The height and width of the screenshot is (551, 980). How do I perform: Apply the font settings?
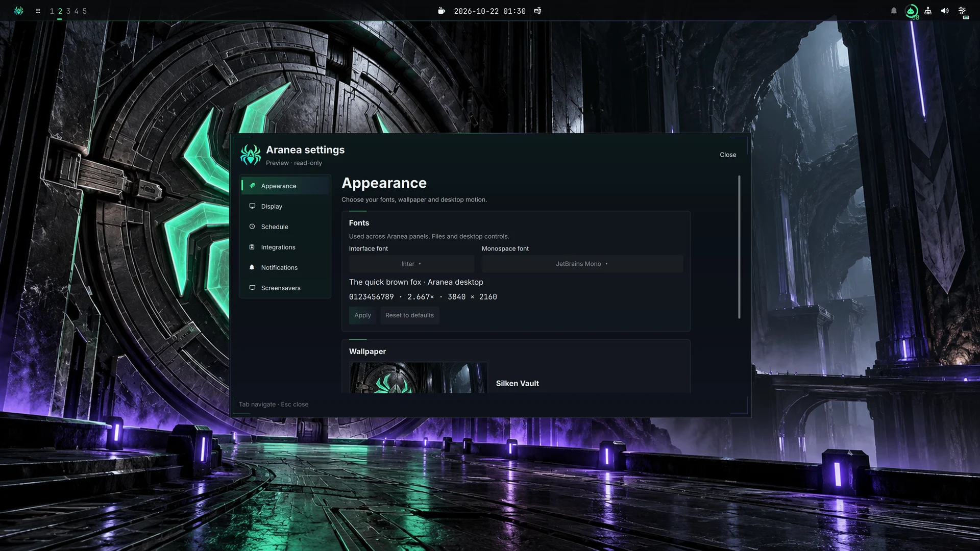(x=363, y=315)
